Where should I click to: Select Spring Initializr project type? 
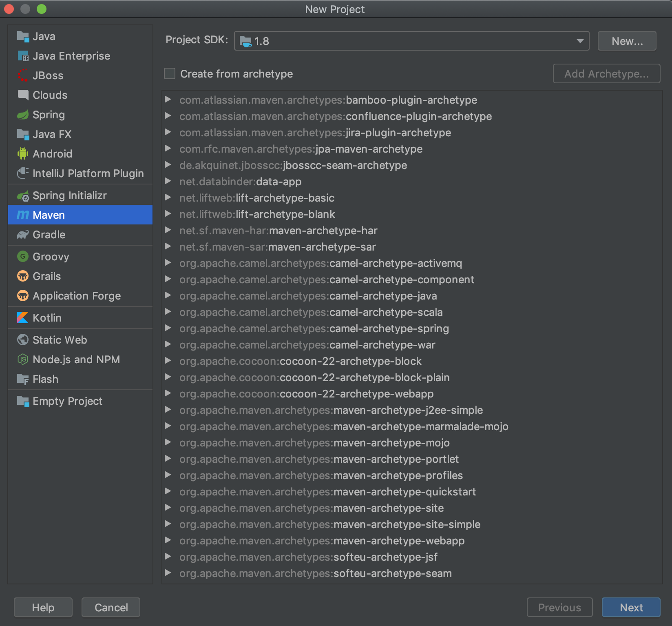(80, 195)
